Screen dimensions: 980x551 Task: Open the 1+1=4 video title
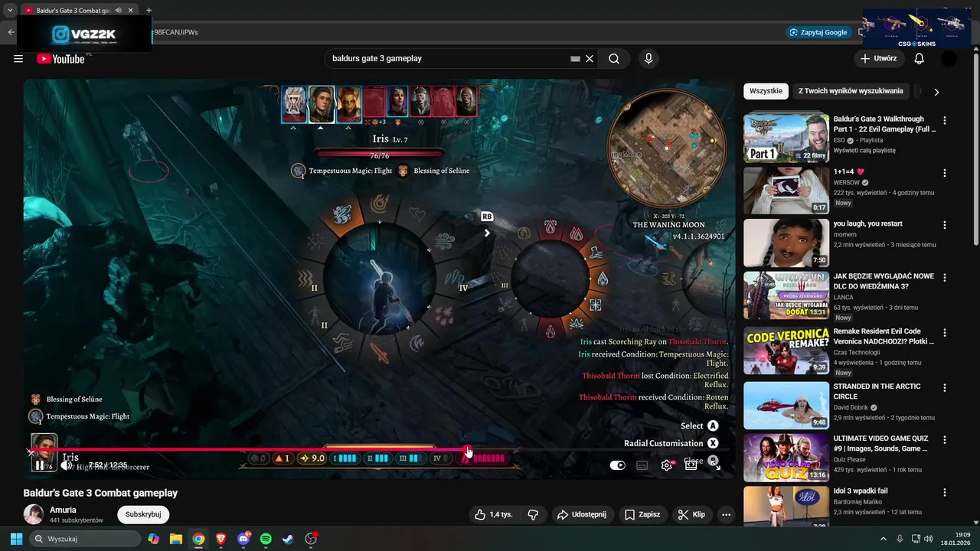point(848,171)
